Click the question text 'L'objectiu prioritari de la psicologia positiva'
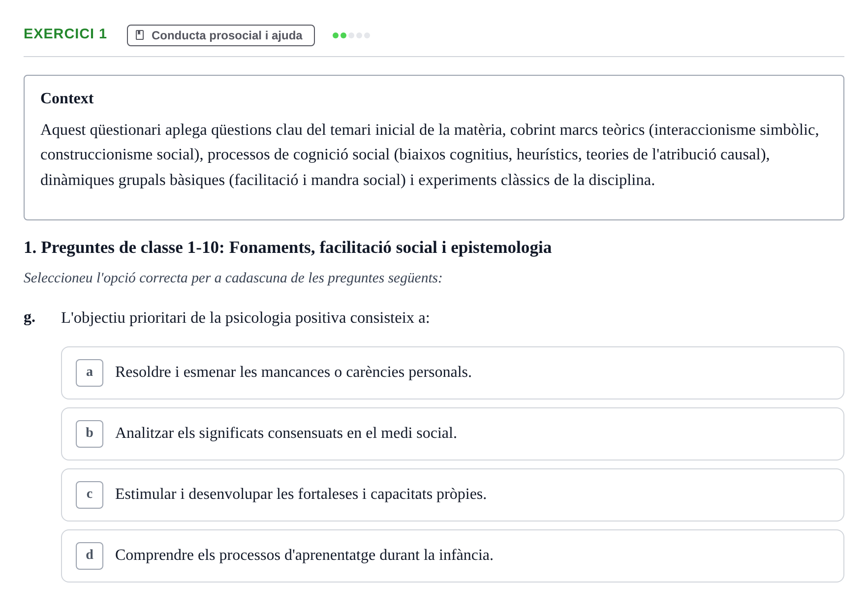 pyautogui.click(x=245, y=318)
